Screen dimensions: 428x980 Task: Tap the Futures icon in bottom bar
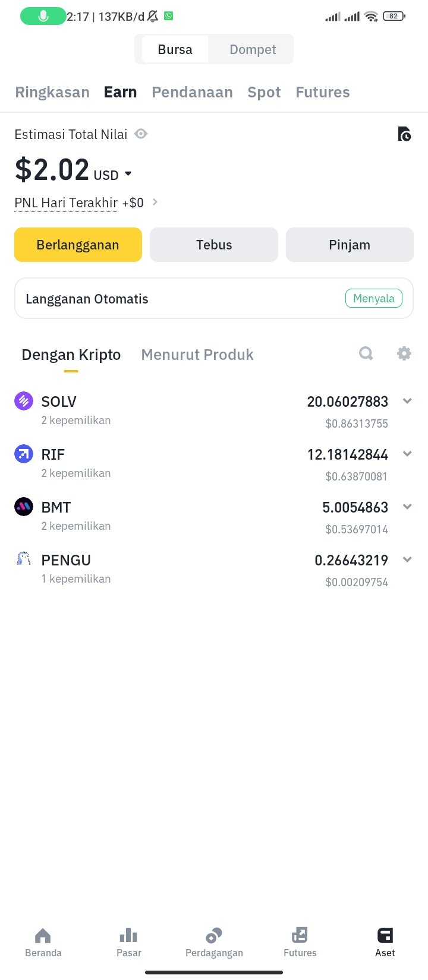click(x=300, y=937)
